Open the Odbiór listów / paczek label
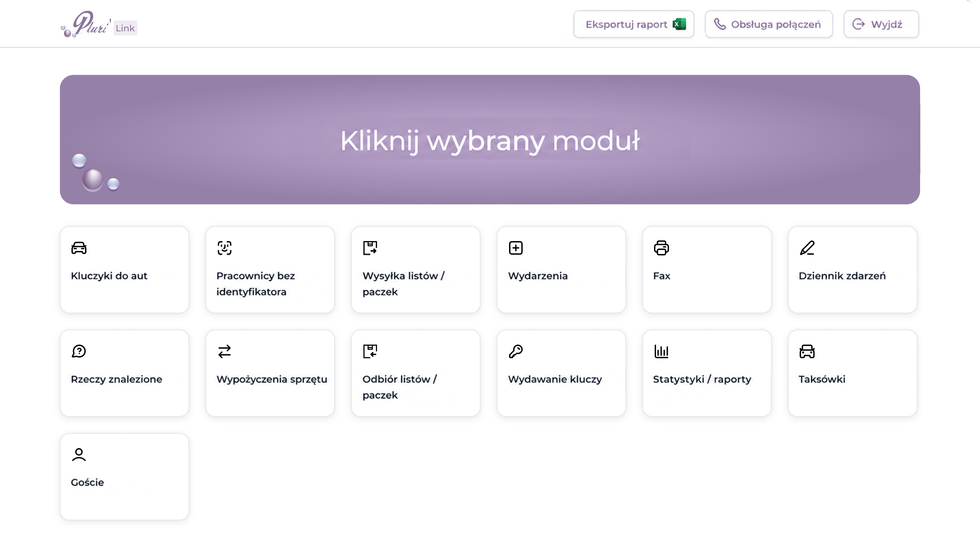Image resolution: width=980 pixels, height=553 pixels. pyautogui.click(x=399, y=387)
